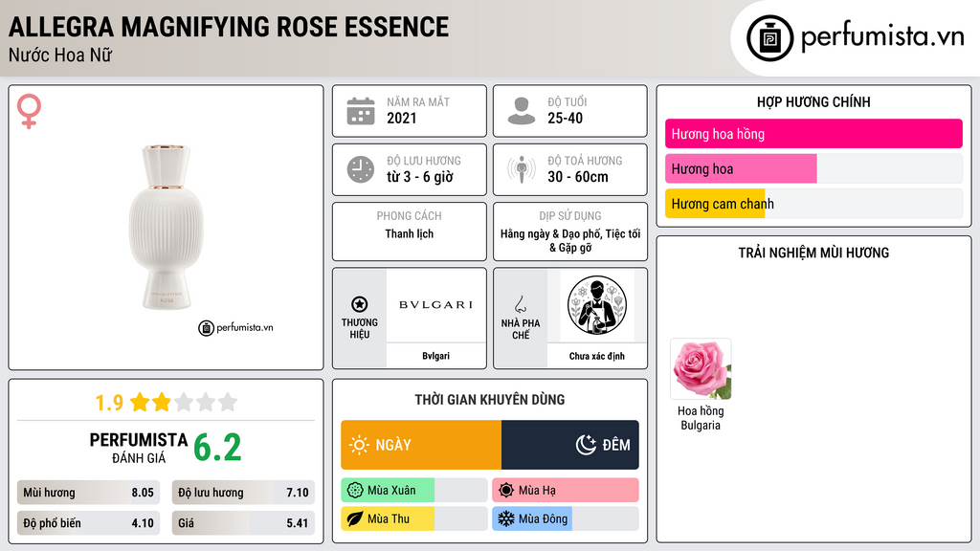This screenshot has height=551, width=980.
Task: Click the sillage icon beside Độ toả hương
Action: pyautogui.click(x=522, y=169)
